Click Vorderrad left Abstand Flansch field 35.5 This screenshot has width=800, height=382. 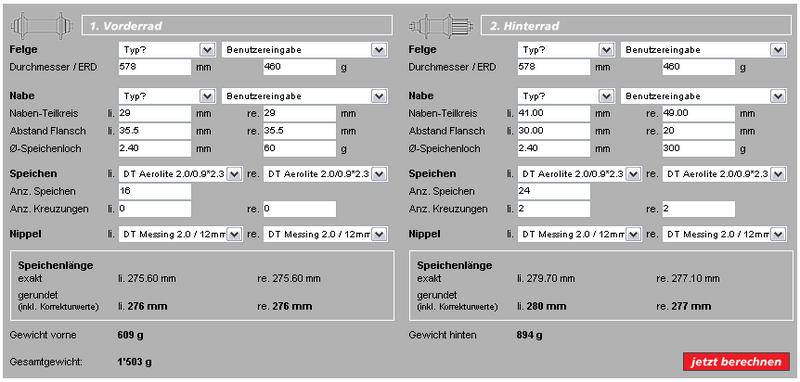coord(155,131)
